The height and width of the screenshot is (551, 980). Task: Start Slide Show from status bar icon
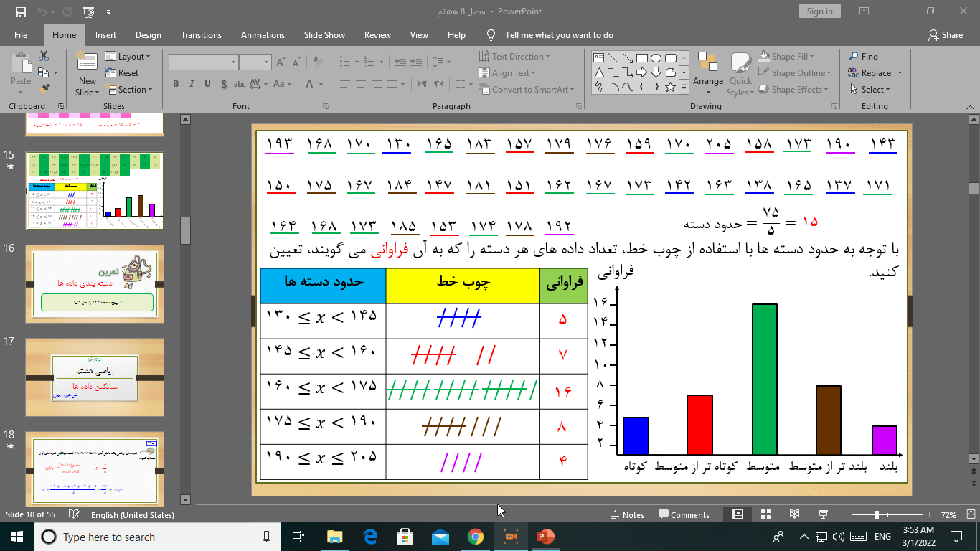click(823, 514)
